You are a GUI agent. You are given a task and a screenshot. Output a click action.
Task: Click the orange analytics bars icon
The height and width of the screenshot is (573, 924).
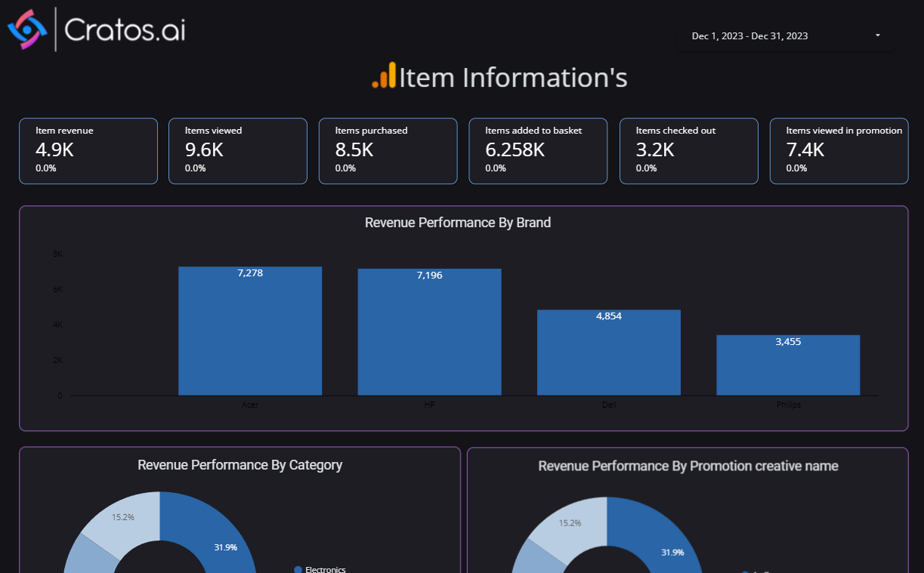point(384,75)
